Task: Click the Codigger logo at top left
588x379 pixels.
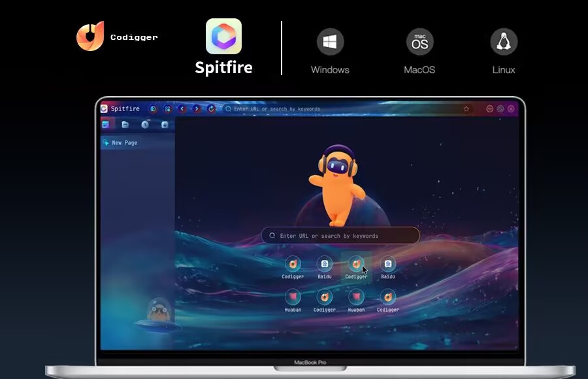Action: click(x=90, y=36)
